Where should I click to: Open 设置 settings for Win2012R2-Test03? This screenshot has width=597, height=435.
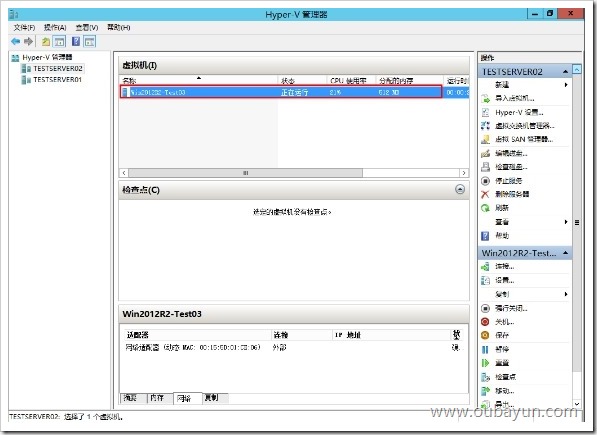504,280
